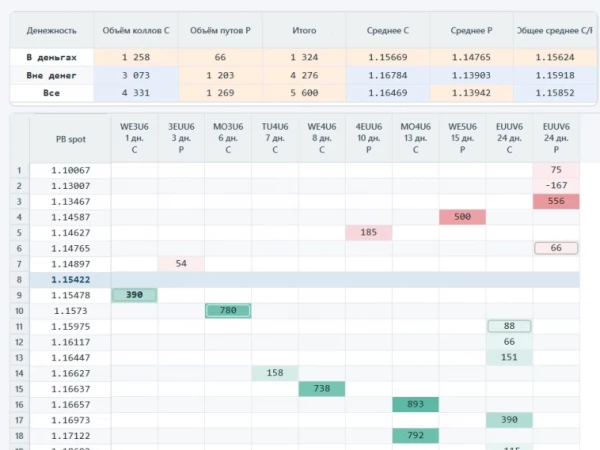Click the pink cell 185
This screenshot has width=600, height=450.
coord(368,233)
